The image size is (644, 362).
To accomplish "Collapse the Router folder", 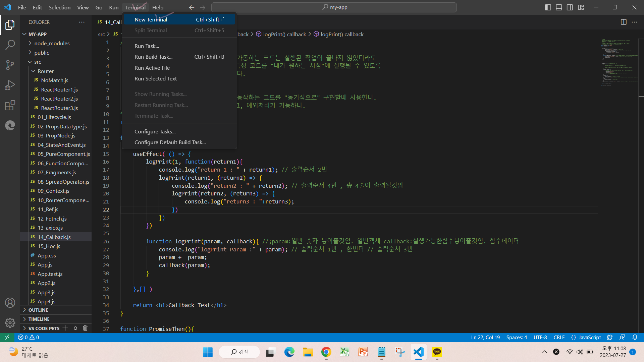I will pyautogui.click(x=46, y=71).
